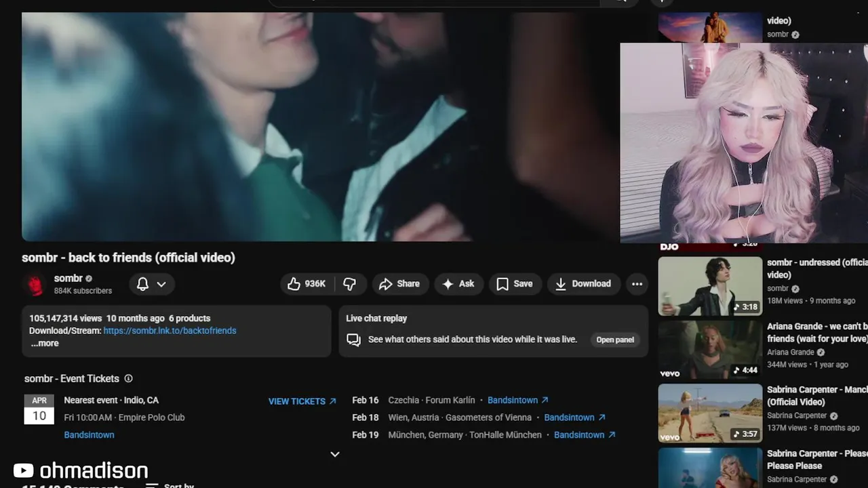Click the dislike thumbs-down icon

click(x=350, y=284)
